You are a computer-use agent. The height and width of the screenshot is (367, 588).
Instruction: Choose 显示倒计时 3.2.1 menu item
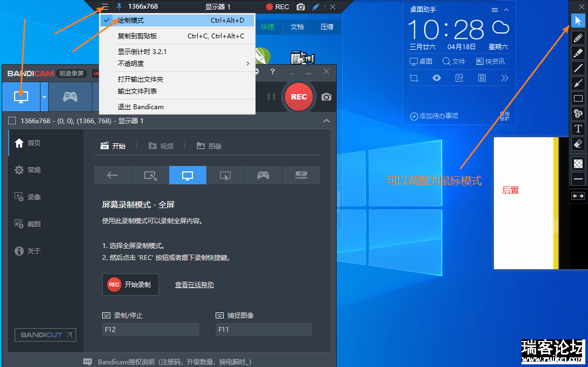click(x=177, y=52)
